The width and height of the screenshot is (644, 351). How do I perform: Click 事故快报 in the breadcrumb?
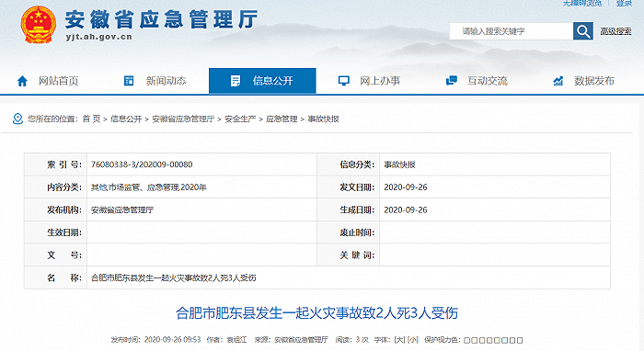tap(323, 119)
